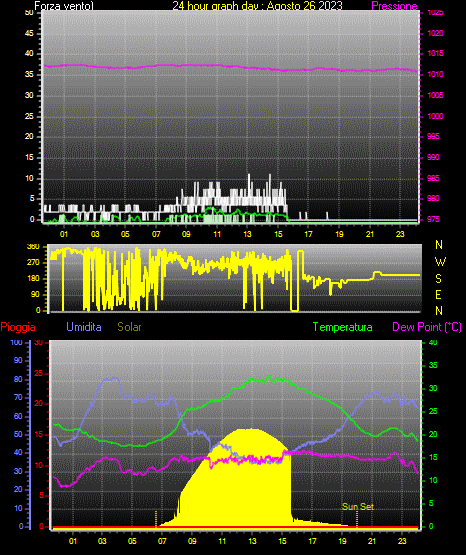Select the Temperatura legend label
Viewport: 466px width, 555px height.
coord(343,327)
